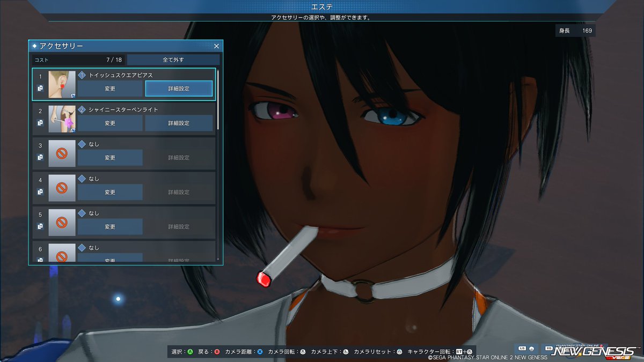Click the accessory list scrollbar

tap(218, 99)
